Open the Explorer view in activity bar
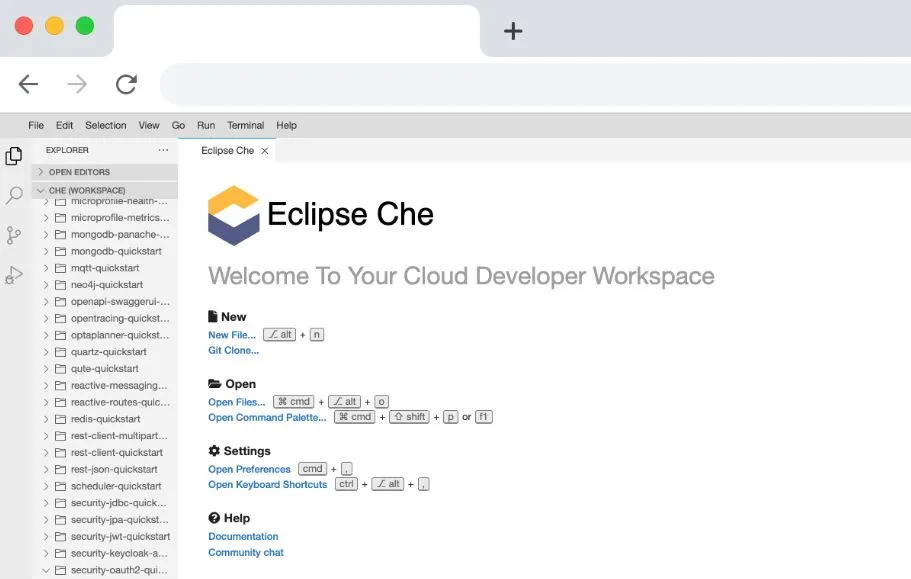Screen dimensions: 911x579 click(14, 156)
